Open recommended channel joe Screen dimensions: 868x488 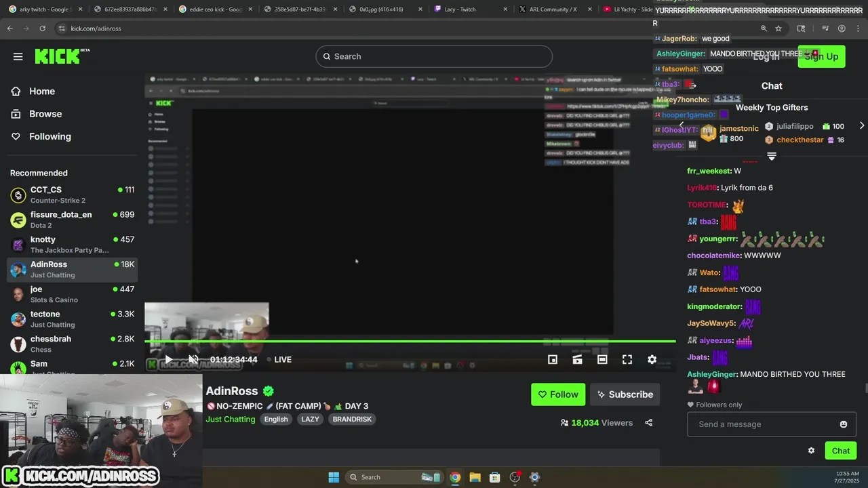tap(72, 294)
